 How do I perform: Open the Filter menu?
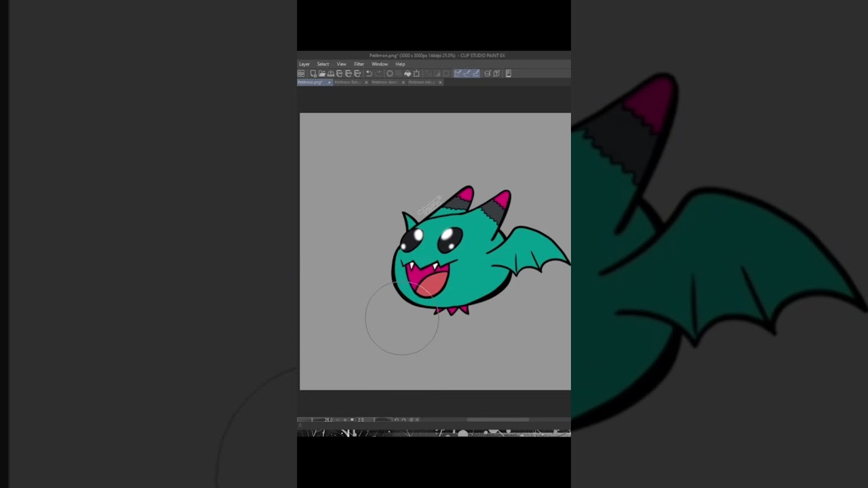point(359,64)
